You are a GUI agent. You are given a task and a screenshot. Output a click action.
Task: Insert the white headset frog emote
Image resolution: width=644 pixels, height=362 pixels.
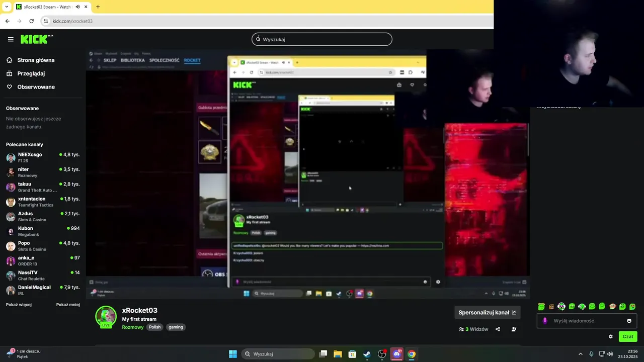click(x=582, y=307)
